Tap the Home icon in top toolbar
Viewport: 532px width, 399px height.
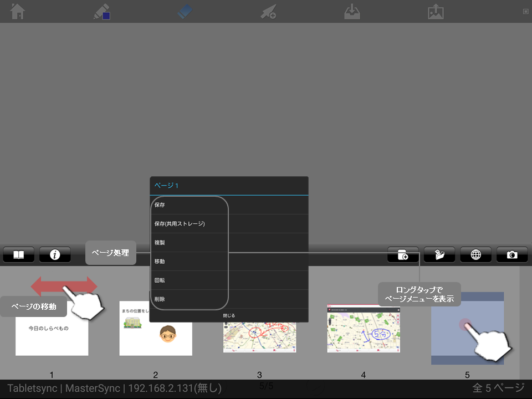(x=18, y=11)
